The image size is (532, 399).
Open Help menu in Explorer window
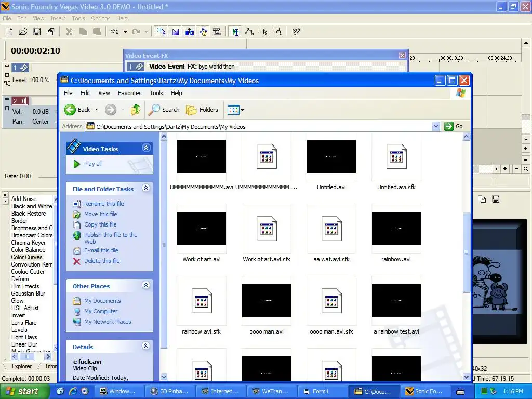(177, 93)
